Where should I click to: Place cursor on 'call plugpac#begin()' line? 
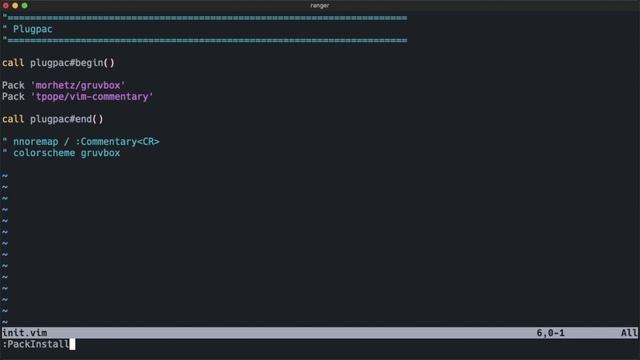58,63
